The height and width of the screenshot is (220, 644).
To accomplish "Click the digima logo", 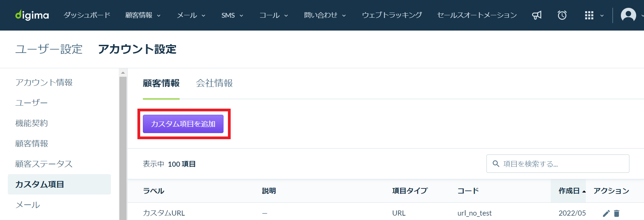I will point(32,15).
